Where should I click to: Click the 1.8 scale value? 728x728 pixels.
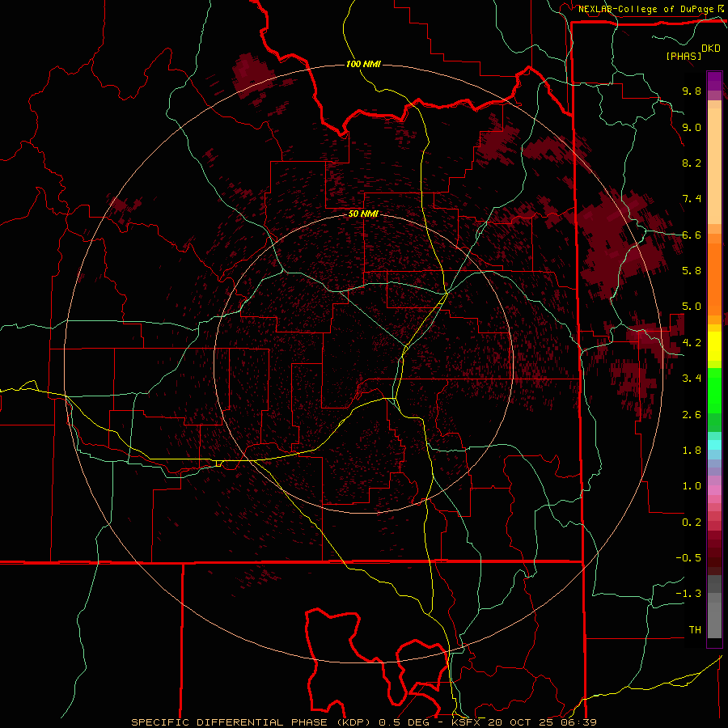(x=692, y=451)
